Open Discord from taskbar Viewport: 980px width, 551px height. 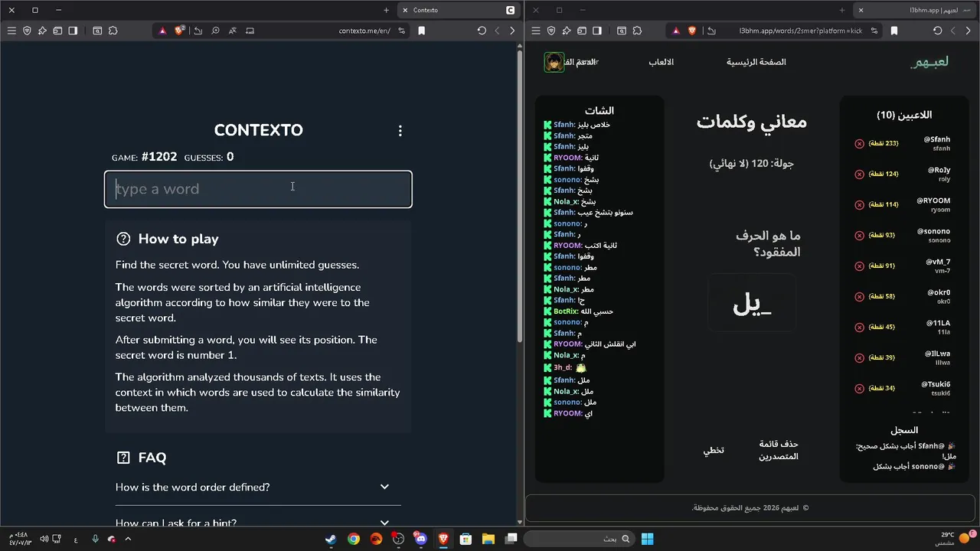pos(421,539)
